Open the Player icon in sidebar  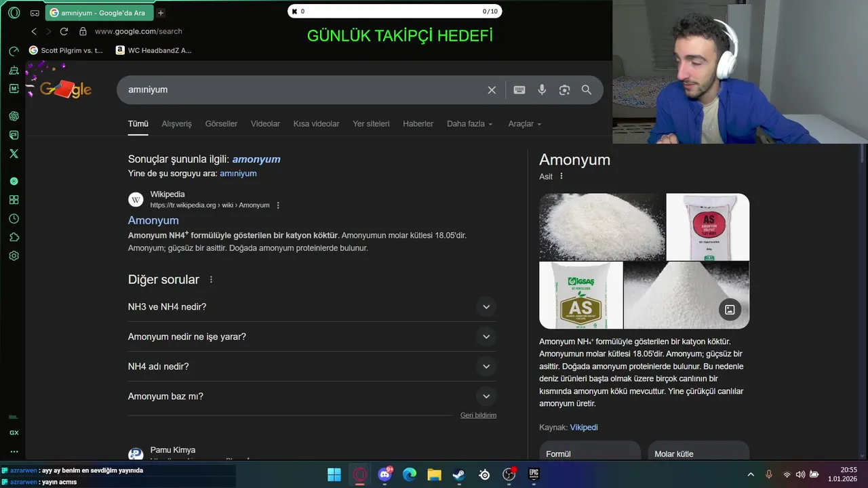pyautogui.click(x=14, y=181)
